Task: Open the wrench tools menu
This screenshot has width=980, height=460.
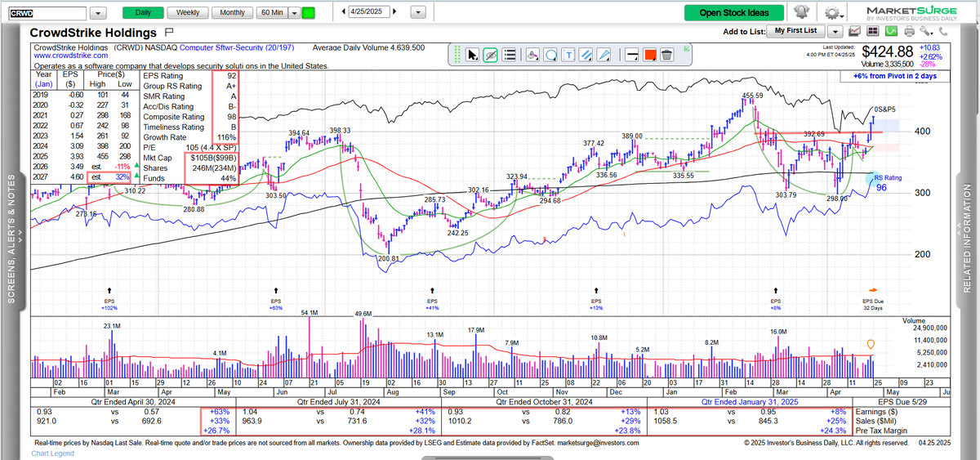Action: (x=926, y=31)
